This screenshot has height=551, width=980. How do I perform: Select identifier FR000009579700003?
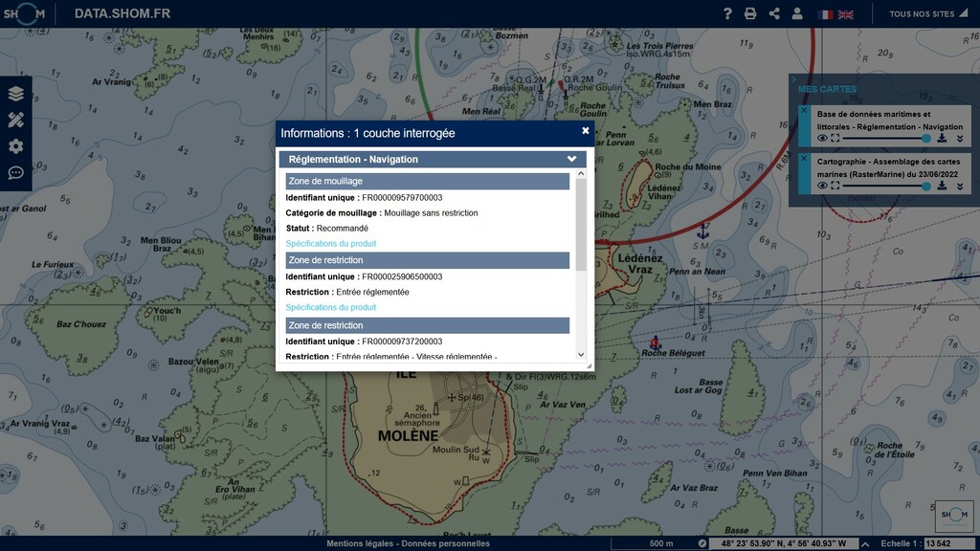click(x=402, y=197)
